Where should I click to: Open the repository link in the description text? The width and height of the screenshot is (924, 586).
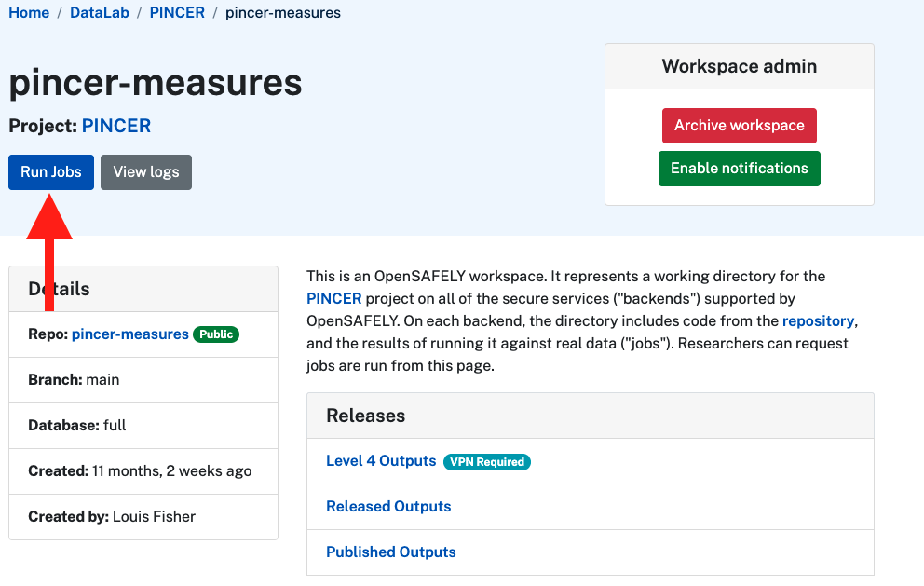(818, 320)
